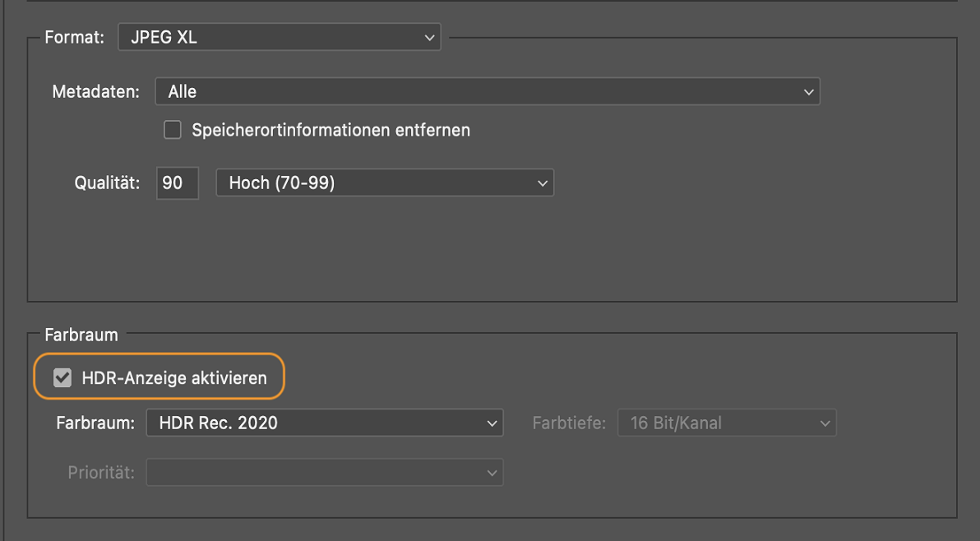Click the chevron arrow beside Hoch (70-99)
Image resolution: width=980 pixels, height=541 pixels.
point(542,183)
